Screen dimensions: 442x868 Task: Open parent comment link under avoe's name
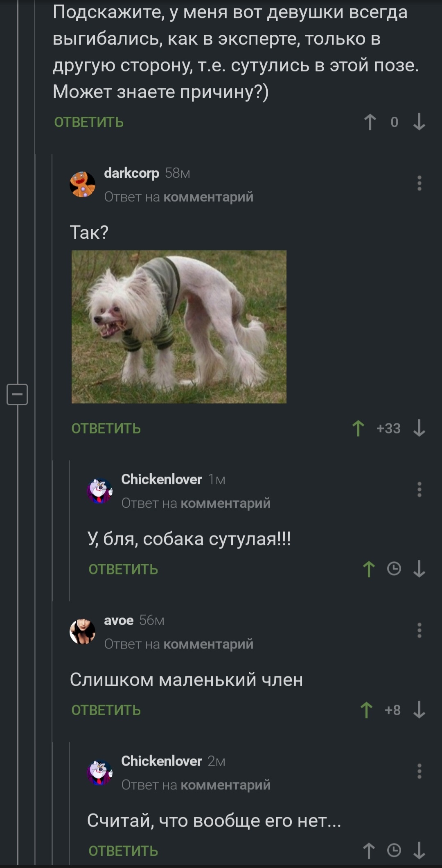[x=208, y=644]
